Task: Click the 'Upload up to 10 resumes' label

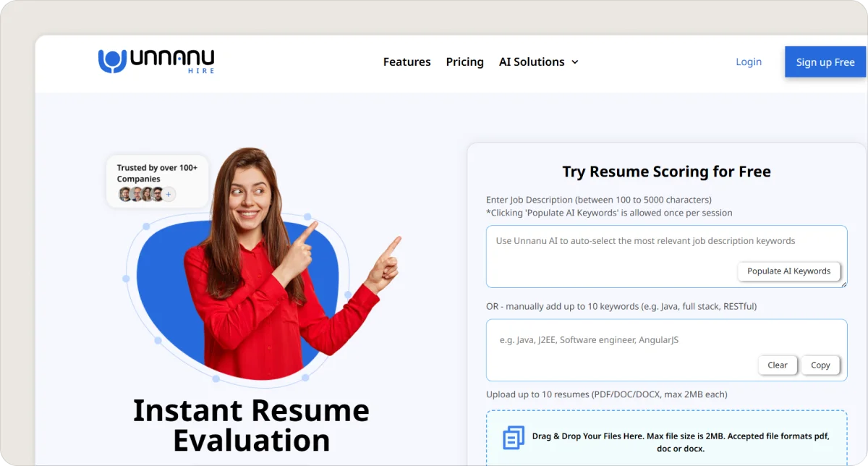Action: click(x=607, y=394)
